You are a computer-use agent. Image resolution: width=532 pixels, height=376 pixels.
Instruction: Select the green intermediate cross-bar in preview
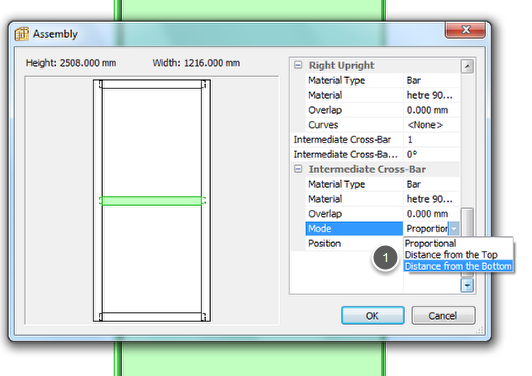pyautogui.click(x=152, y=201)
